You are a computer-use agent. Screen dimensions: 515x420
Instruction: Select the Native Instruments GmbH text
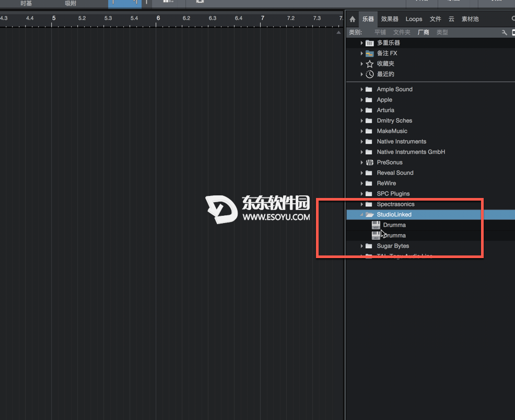click(411, 151)
